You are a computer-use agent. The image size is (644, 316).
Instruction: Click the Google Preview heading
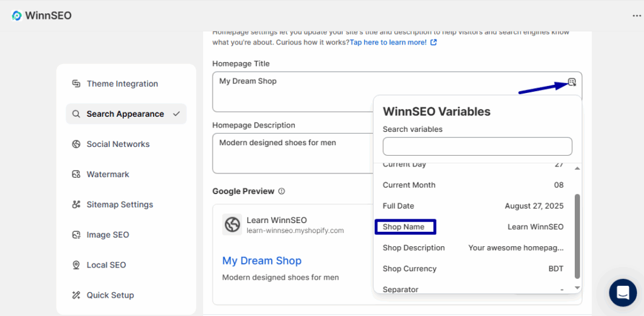click(x=243, y=191)
